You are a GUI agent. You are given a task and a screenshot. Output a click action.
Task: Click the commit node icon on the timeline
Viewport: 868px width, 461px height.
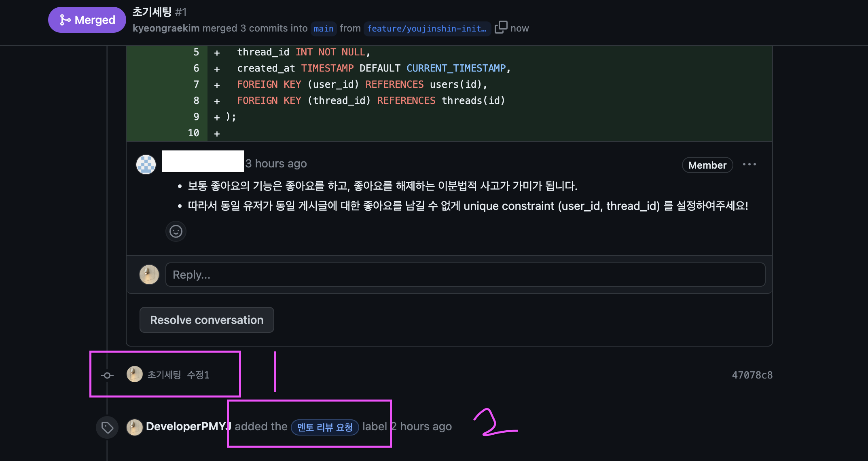(x=107, y=375)
